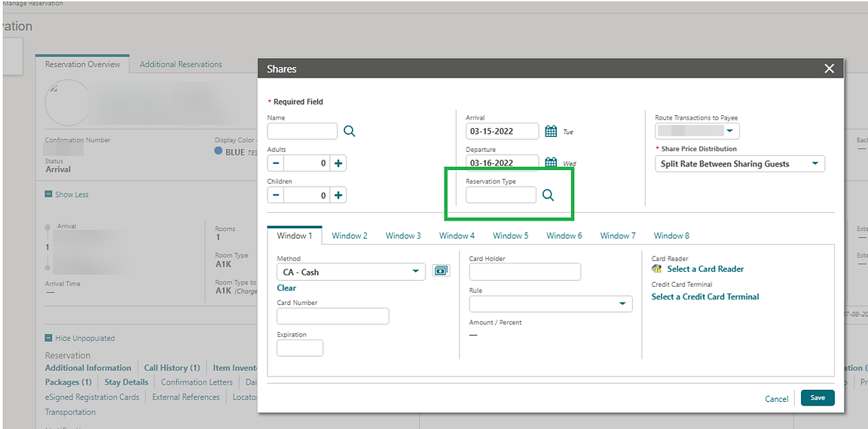Switch to the Window 5 tab

coord(511,236)
